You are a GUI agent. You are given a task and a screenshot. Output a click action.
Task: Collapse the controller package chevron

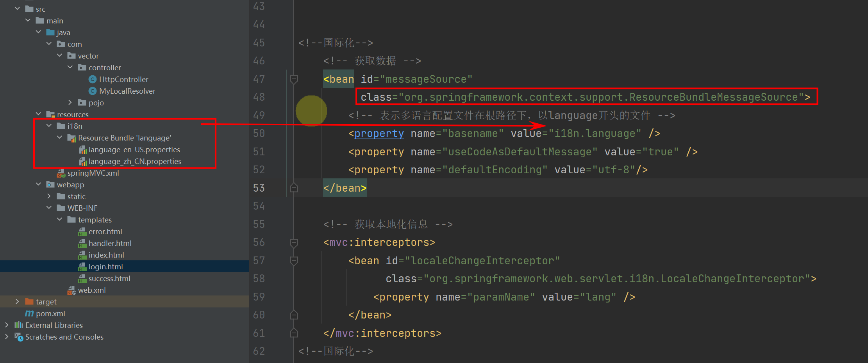click(x=70, y=67)
